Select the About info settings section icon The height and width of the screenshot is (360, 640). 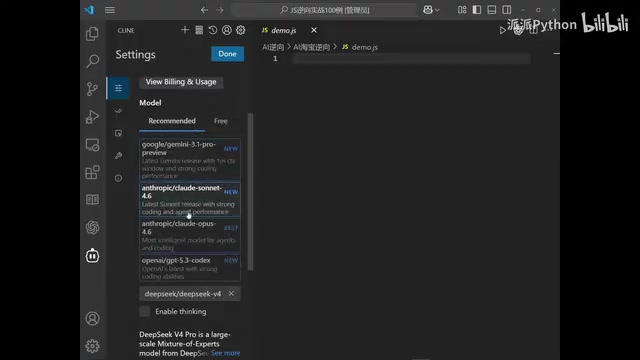tap(118, 178)
